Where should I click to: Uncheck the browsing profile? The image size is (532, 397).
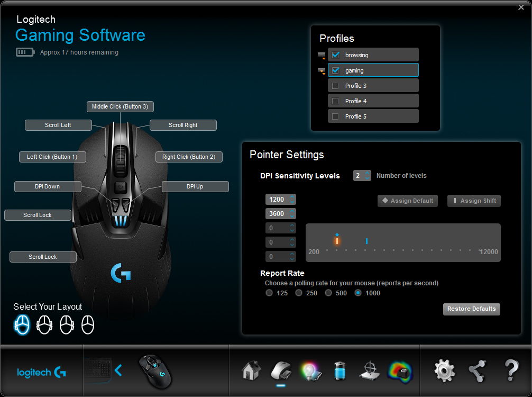[x=335, y=55]
